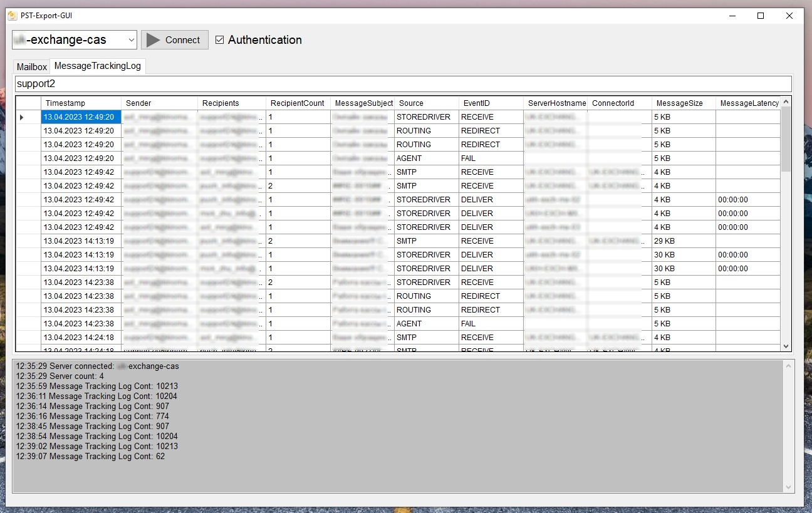Click the grid scroll-down arrow
The height and width of the screenshot is (513, 812).
coord(786,346)
